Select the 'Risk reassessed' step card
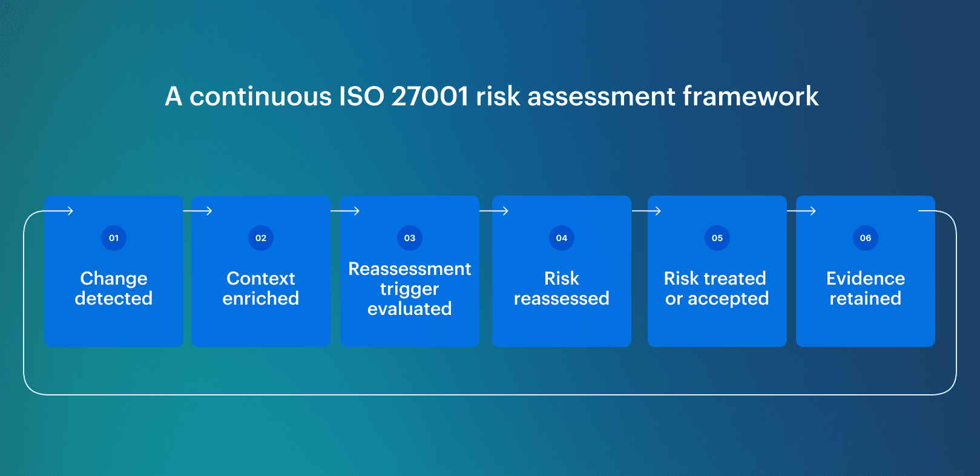This screenshot has width=980, height=476. pyautogui.click(x=562, y=271)
